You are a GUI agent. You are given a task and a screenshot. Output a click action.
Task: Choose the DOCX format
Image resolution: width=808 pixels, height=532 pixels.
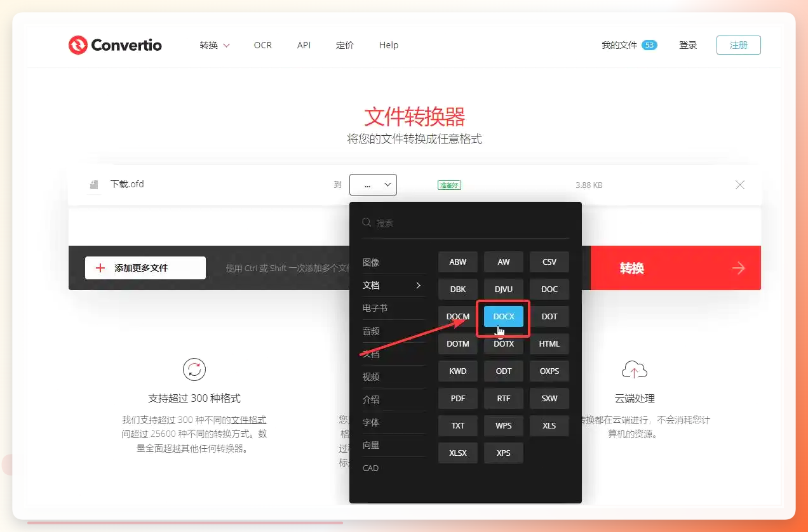pos(504,316)
